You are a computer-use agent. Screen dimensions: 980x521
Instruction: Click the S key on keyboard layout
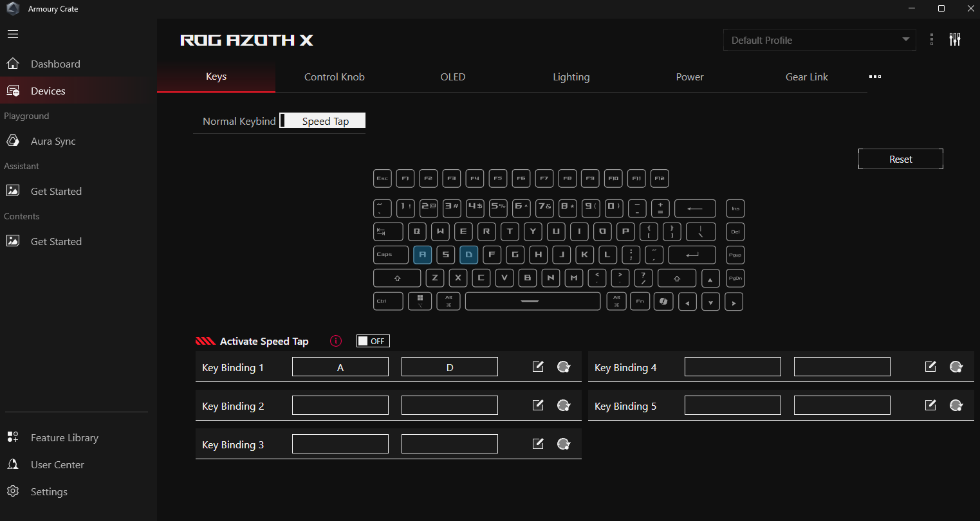[445, 255]
